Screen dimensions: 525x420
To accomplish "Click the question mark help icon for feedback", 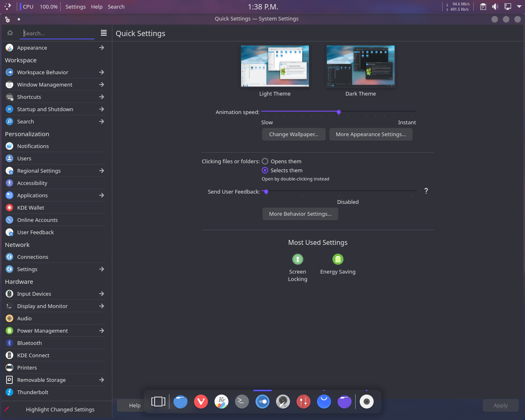I will 426,191.
